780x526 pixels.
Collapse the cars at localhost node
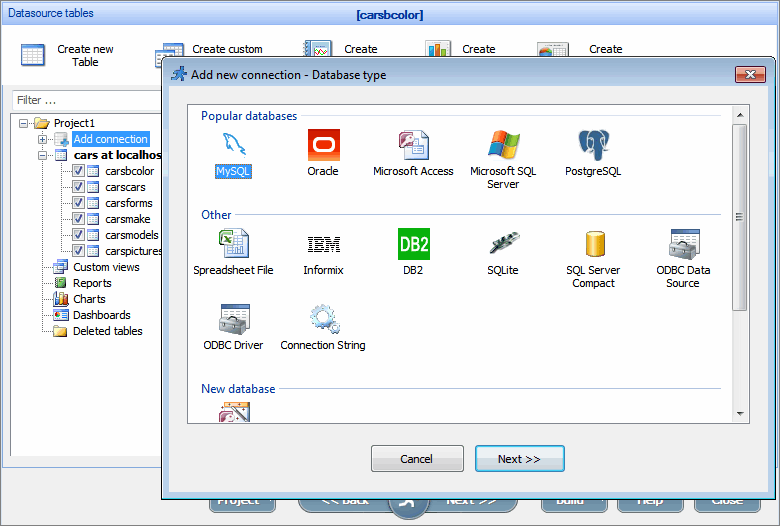(x=43, y=155)
